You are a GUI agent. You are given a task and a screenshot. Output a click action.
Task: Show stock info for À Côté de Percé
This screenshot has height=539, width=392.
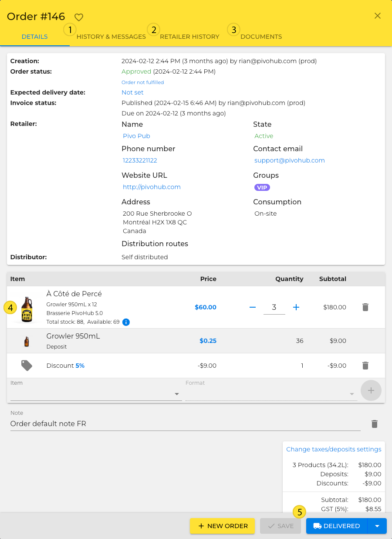click(x=126, y=322)
